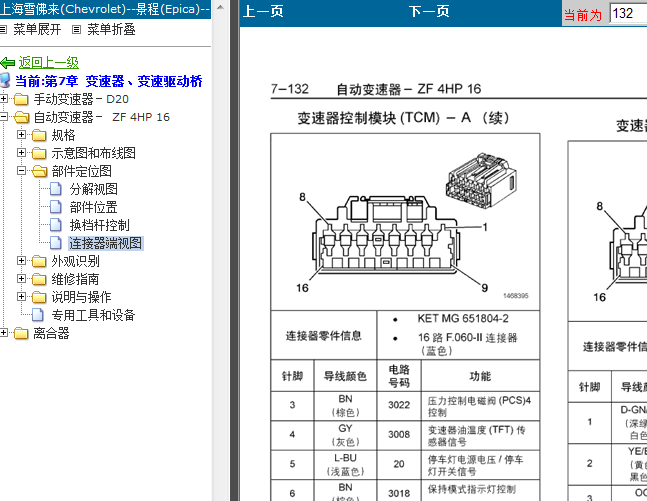Open the 专用工具和设备 tree item
The height and width of the screenshot is (501, 647).
(x=93, y=315)
